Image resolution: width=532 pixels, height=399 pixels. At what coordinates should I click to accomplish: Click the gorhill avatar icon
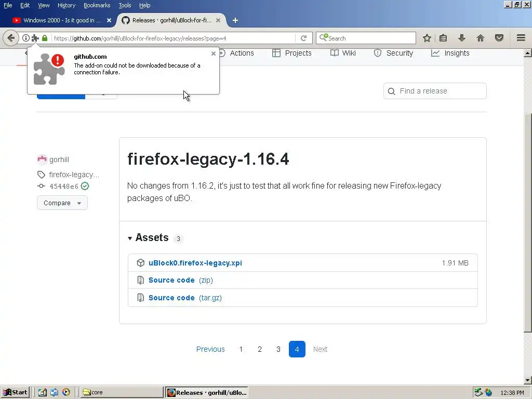[x=42, y=159]
